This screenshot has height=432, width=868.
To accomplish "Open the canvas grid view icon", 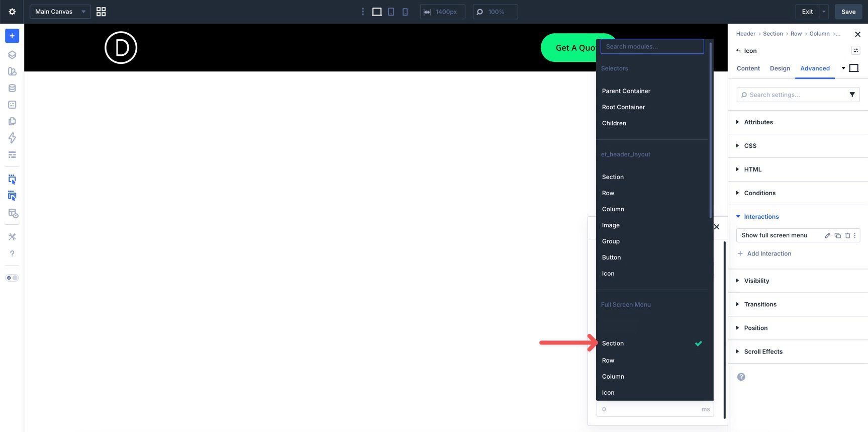I will click(x=101, y=12).
